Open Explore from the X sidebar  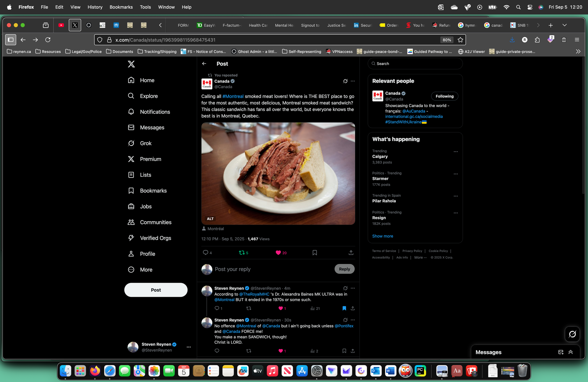(x=143, y=96)
